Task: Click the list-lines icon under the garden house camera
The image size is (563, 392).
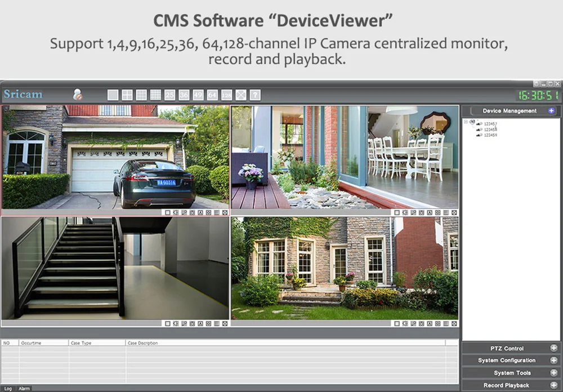Action: (446, 324)
